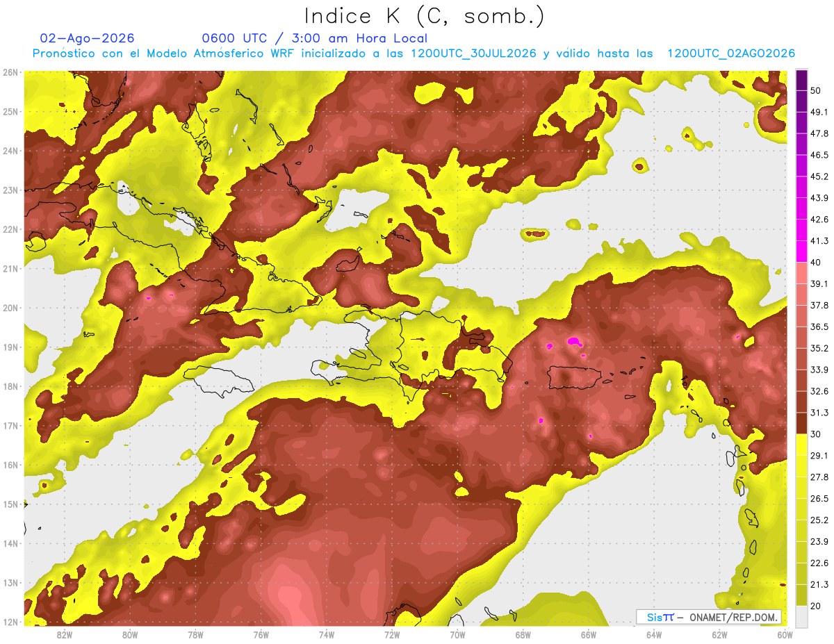Viewport: 834px width, 644px height.
Task: Select the colorbar value 43.9
Action: coord(819,198)
